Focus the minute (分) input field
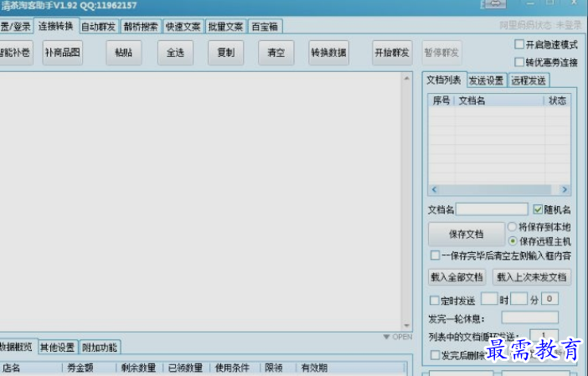The image size is (588, 376). pyautogui.click(x=519, y=299)
